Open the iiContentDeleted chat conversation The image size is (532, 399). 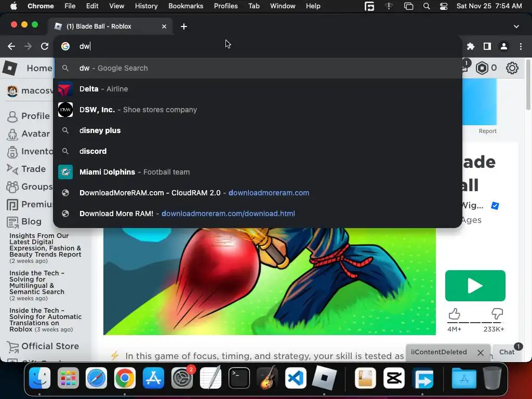[x=438, y=352]
